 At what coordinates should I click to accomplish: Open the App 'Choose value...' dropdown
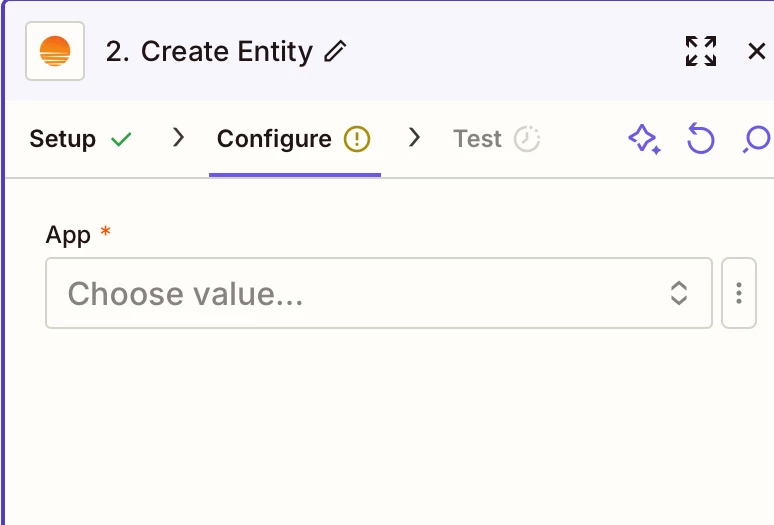pyautogui.click(x=379, y=293)
